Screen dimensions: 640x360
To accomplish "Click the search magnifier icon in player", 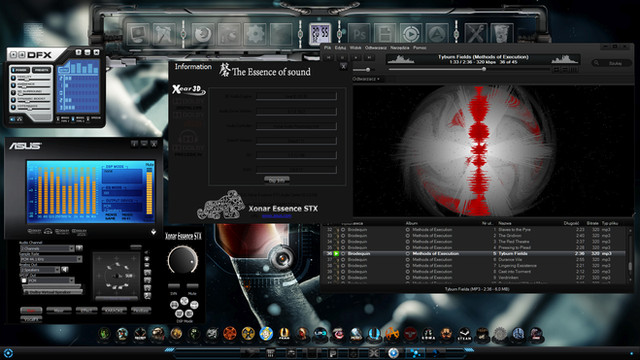I will [596, 63].
